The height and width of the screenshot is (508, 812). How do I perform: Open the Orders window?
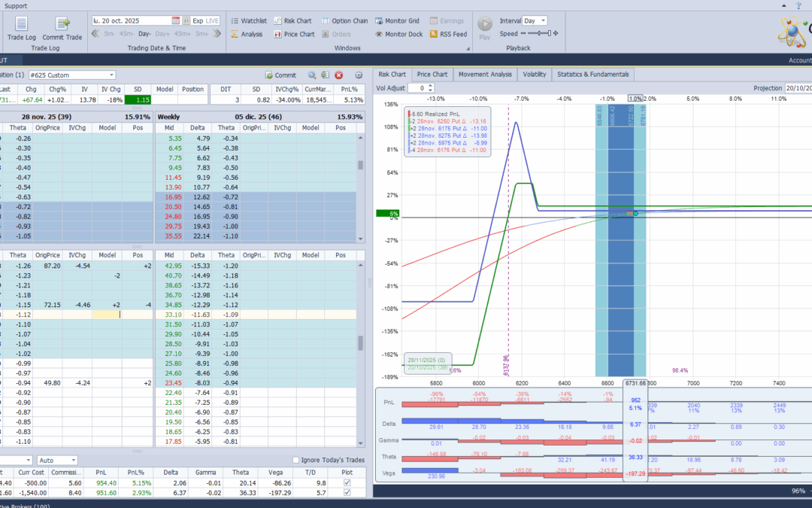click(x=336, y=34)
